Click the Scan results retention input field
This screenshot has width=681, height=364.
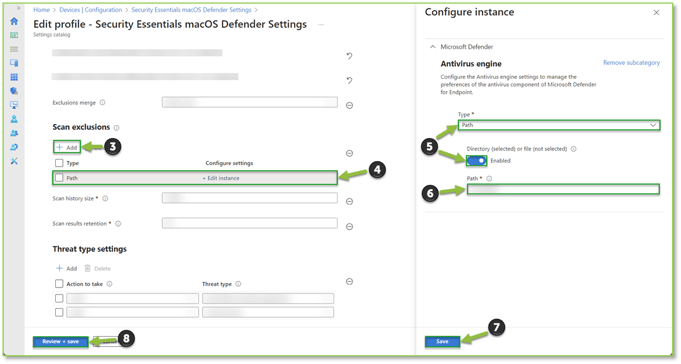[250, 223]
